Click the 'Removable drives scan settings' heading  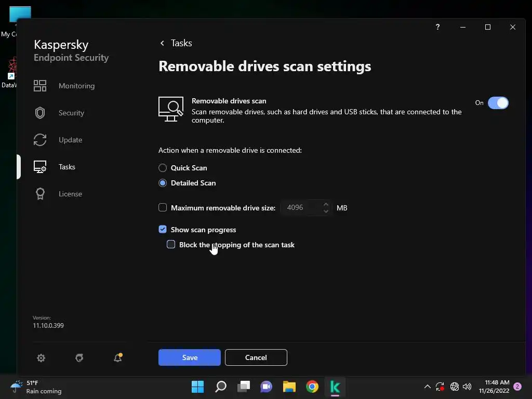(x=264, y=66)
